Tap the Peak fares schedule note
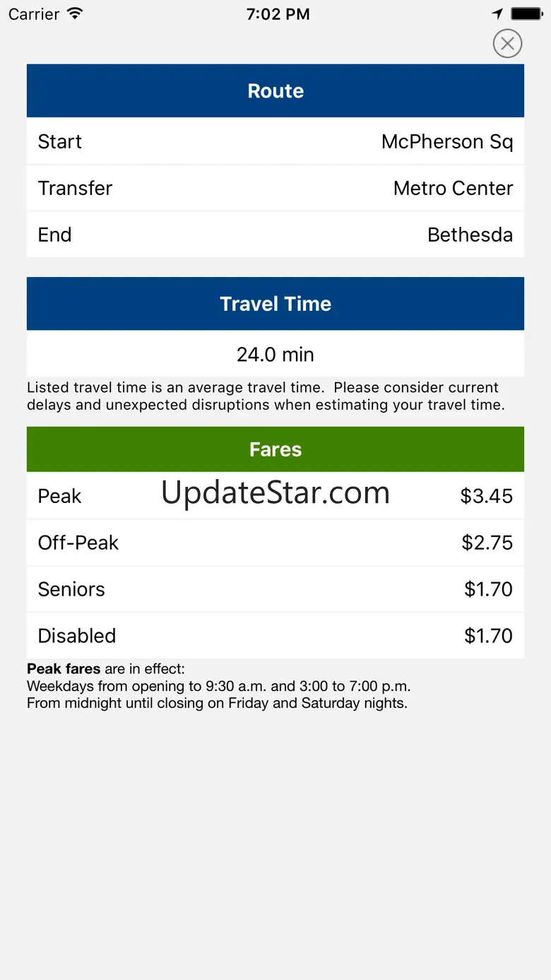Image resolution: width=551 pixels, height=980 pixels. pyautogui.click(x=218, y=685)
